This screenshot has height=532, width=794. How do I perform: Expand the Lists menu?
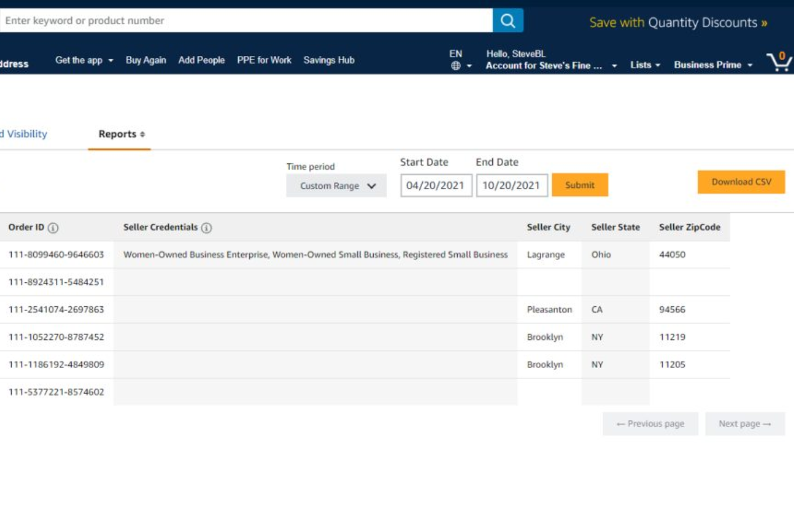pyautogui.click(x=645, y=65)
